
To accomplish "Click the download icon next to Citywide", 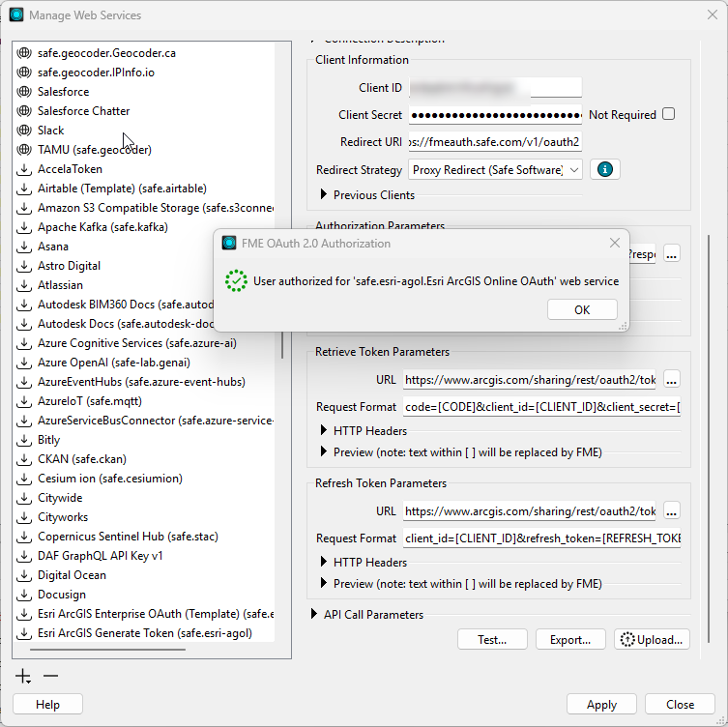I will click(x=24, y=498).
